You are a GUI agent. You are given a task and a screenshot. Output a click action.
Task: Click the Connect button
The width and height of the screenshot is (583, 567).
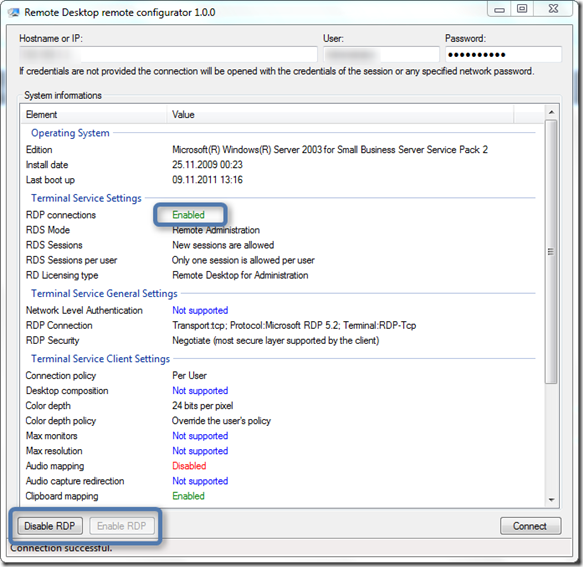tap(530, 526)
